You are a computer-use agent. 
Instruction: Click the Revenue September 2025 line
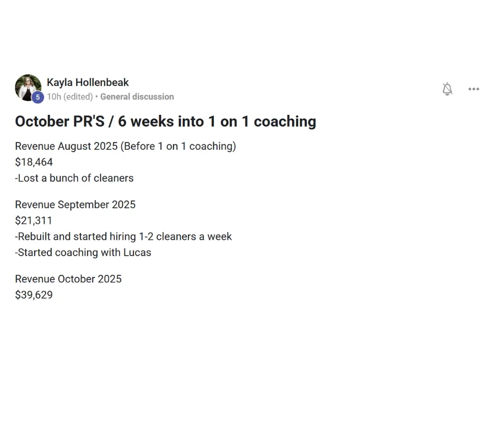[75, 205]
